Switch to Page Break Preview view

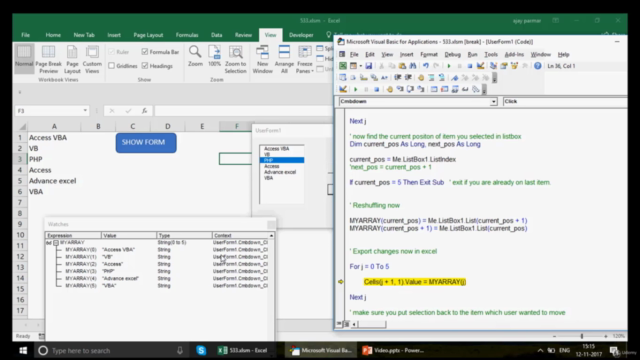pos(49,59)
